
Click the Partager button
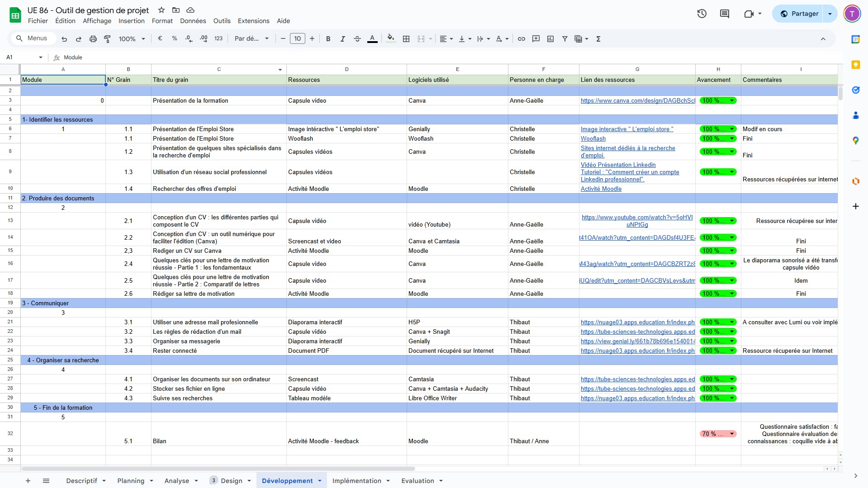coord(799,14)
